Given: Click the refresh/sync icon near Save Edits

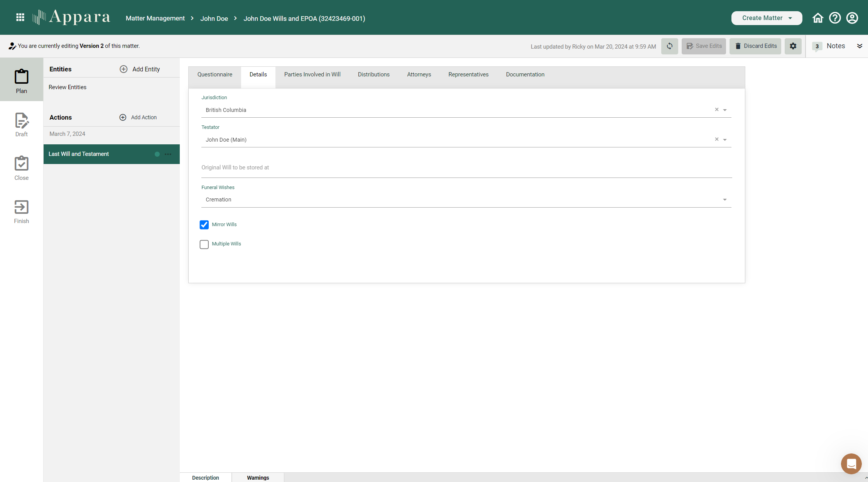Looking at the screenshot, I should tap(670, 46).
